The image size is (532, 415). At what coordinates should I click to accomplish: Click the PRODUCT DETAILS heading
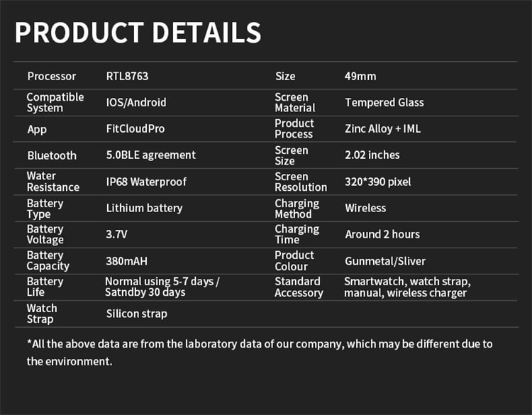[x=138, y=33]
